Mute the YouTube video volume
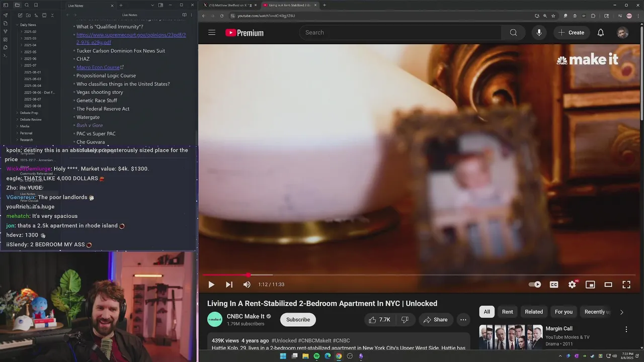 [247, 285]
